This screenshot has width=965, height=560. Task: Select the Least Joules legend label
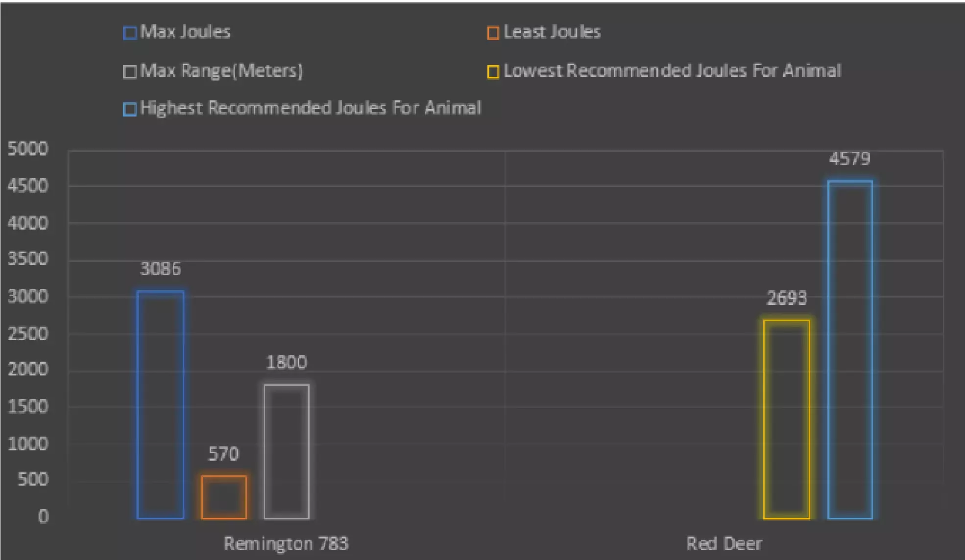(552, 32)
